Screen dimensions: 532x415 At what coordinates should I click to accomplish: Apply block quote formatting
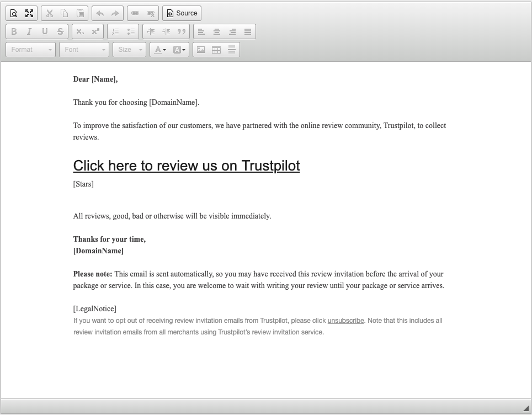[182, 31]
